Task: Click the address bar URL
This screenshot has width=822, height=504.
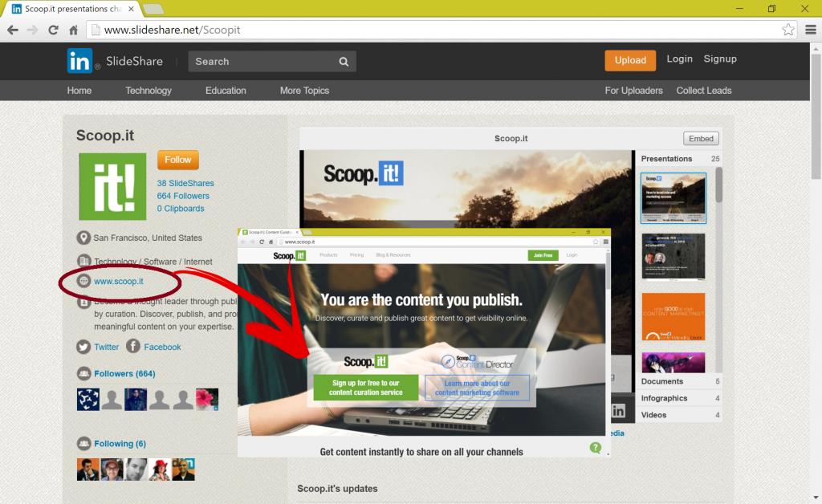Action: (172, 30)
